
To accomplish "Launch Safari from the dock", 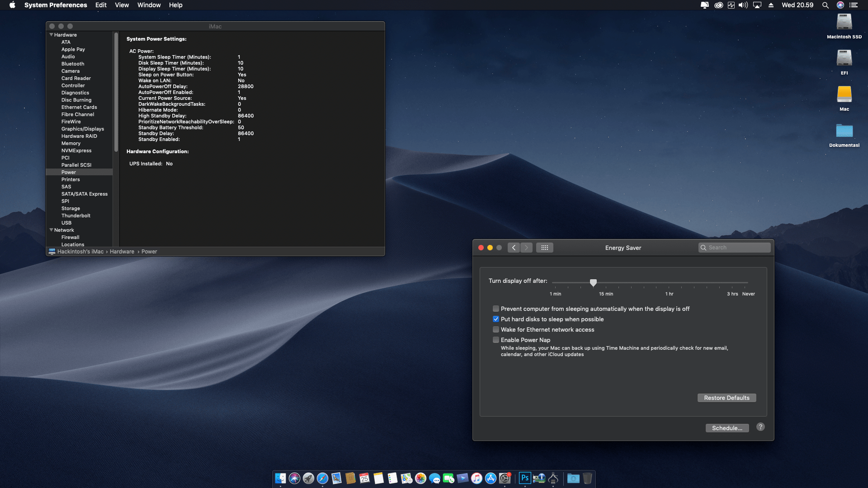I will [322, 478].
